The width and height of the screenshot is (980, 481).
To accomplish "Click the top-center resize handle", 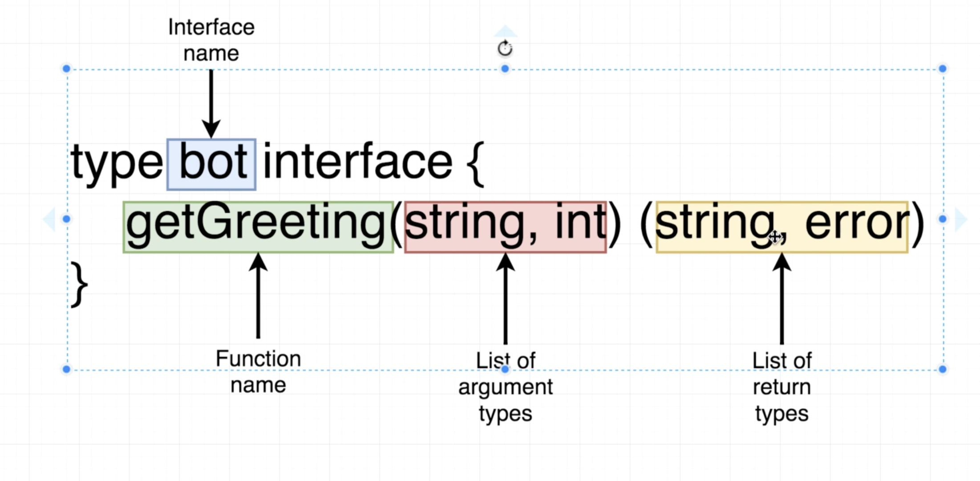I will tap(505, 69).
